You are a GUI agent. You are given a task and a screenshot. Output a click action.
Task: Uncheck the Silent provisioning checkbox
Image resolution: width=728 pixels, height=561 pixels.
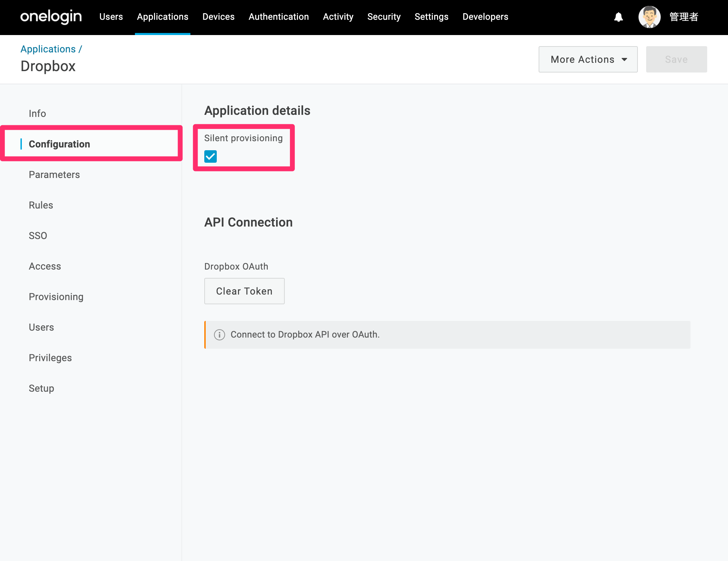click(x=211, y=156)
